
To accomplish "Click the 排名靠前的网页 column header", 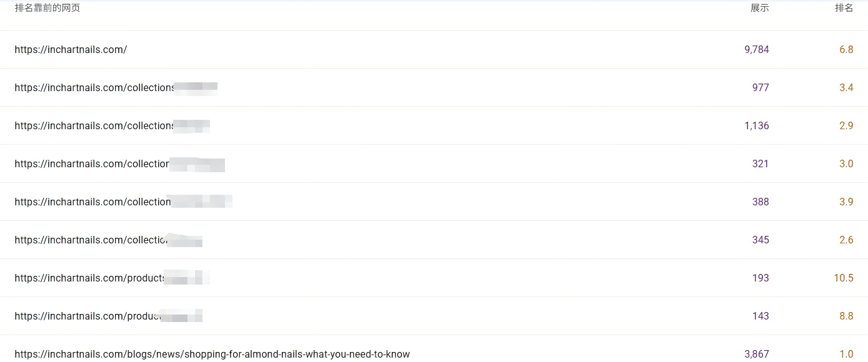I will coord(47,8).
